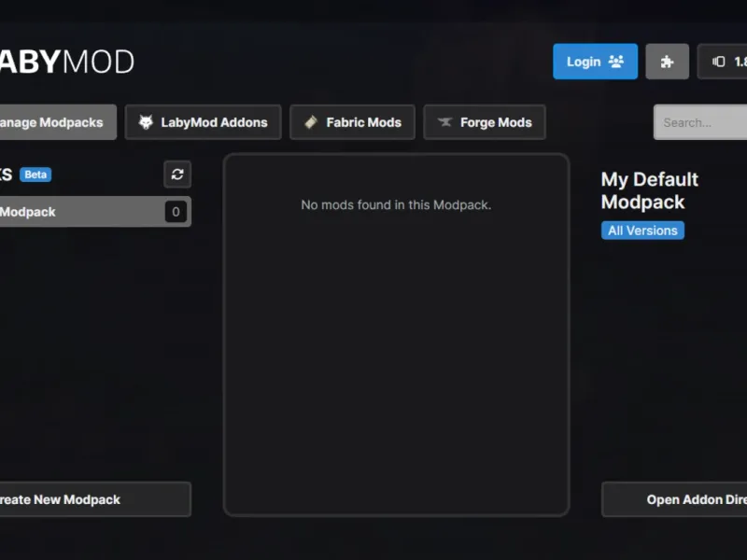Open the 1.8 version selector
The height and width of the screenshot is (560, 747).
(x=723, y=62)
